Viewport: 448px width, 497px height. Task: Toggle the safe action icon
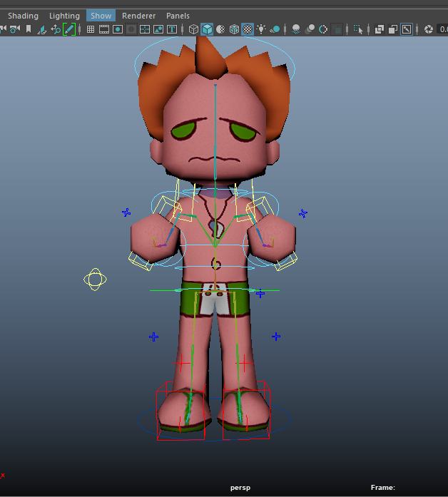click(158, 29)
